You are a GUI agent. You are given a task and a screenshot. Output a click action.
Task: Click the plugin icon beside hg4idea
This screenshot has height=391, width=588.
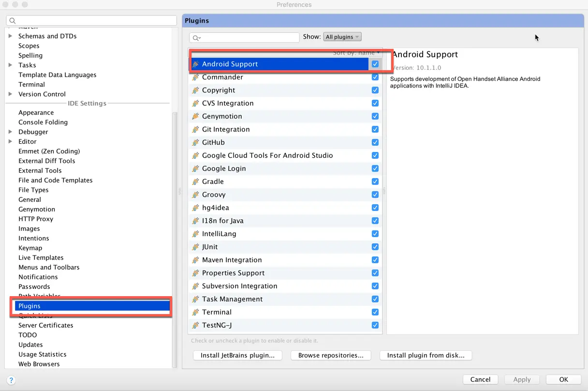[195, 208]
